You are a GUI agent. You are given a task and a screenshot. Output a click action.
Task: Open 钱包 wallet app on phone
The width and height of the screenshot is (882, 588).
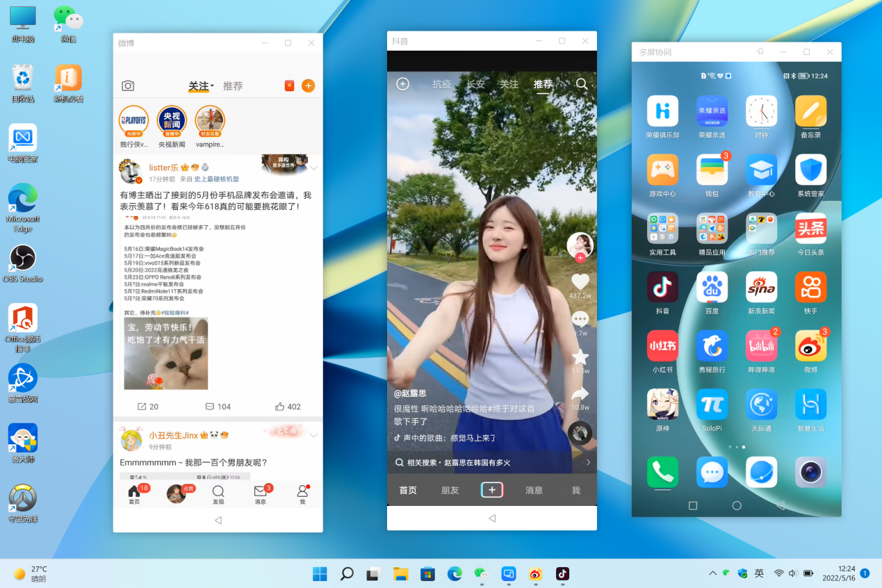coord(712,170)
